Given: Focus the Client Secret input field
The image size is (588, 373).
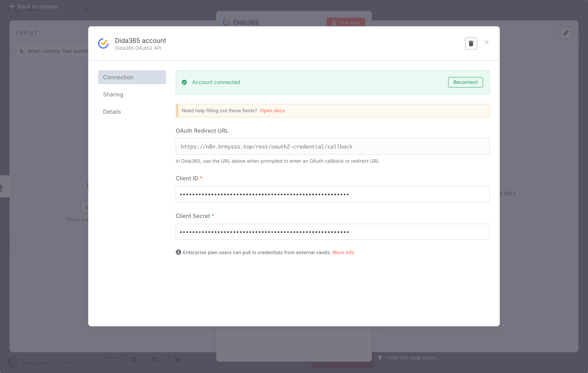Looking at the screenshot, I should click(332, 232).
